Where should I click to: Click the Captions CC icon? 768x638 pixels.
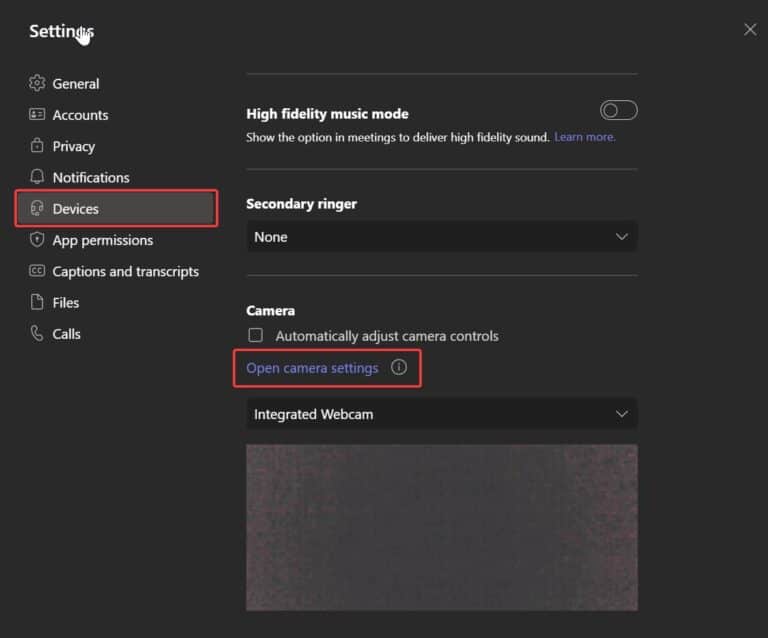tap(37, 271)
